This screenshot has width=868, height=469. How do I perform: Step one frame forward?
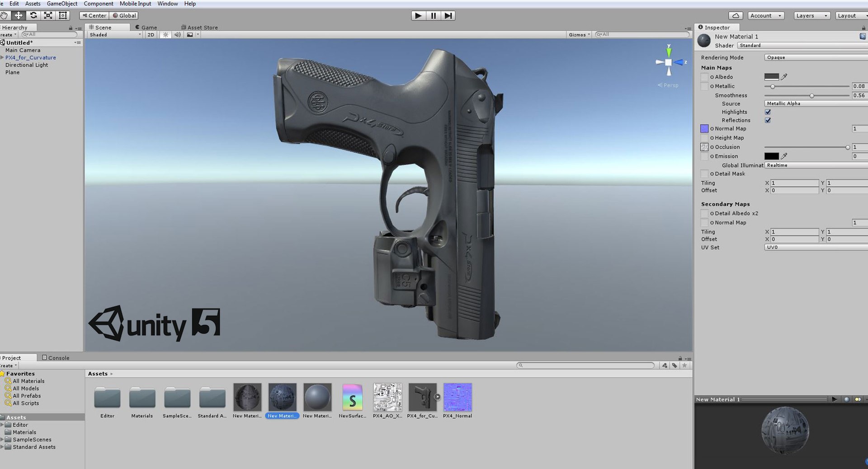click(x=448, y=15)
